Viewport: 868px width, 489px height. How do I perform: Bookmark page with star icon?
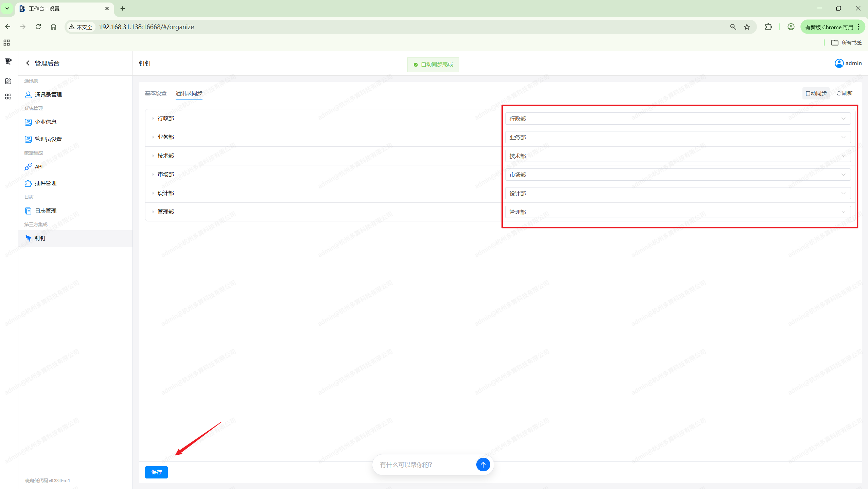click(747, 27)
